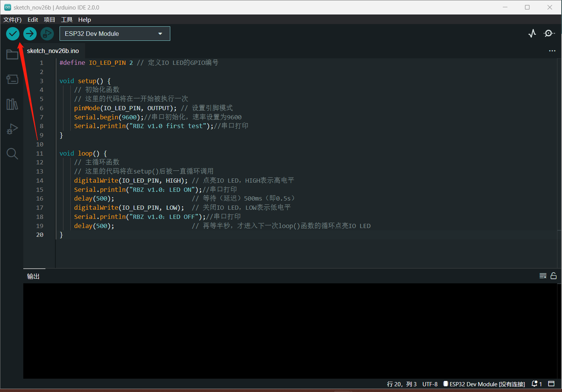Open the notifications bell
The height and width of the screenshot is (392, 562).
click(x=536, y=384)
